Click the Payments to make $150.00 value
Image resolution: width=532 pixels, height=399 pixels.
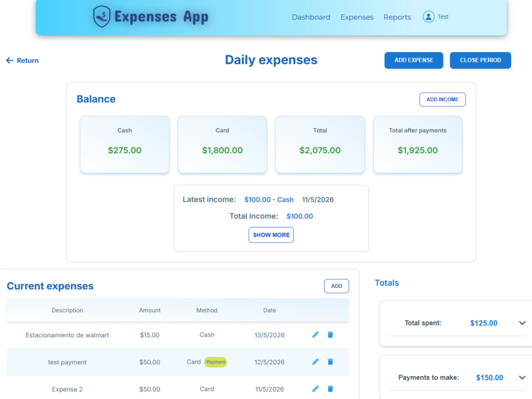click(489, 378)
